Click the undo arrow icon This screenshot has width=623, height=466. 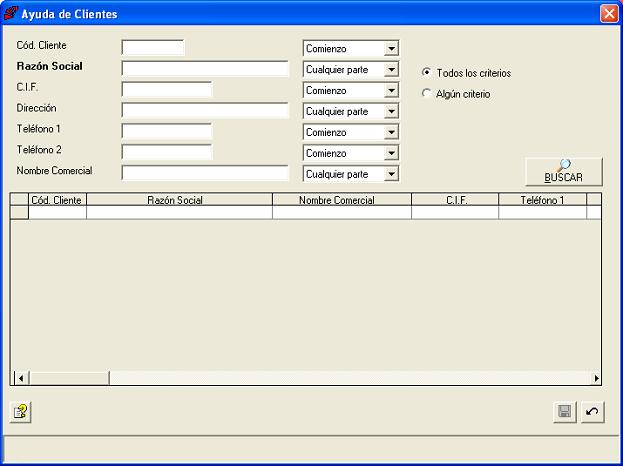(x=592, y=412)
